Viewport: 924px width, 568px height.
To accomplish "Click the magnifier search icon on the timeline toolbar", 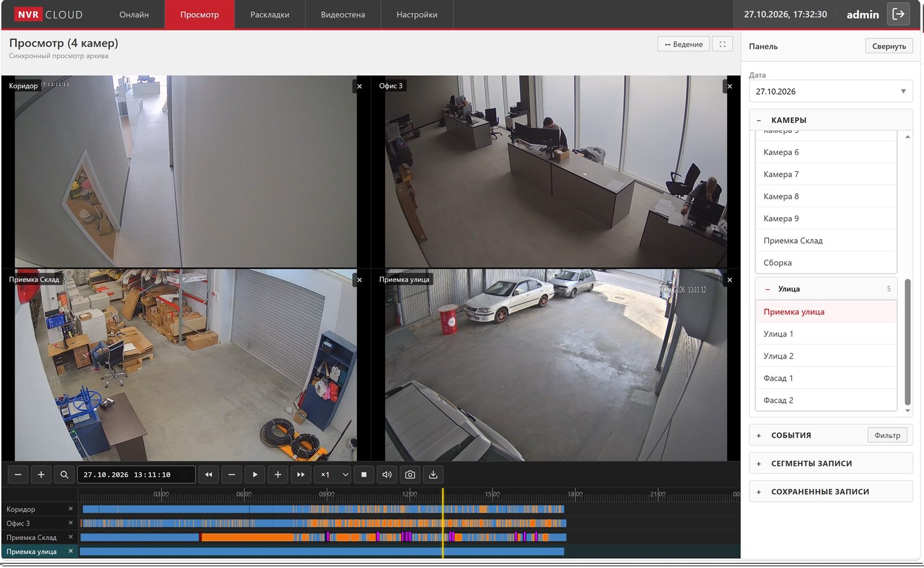I will click(64, 474).
